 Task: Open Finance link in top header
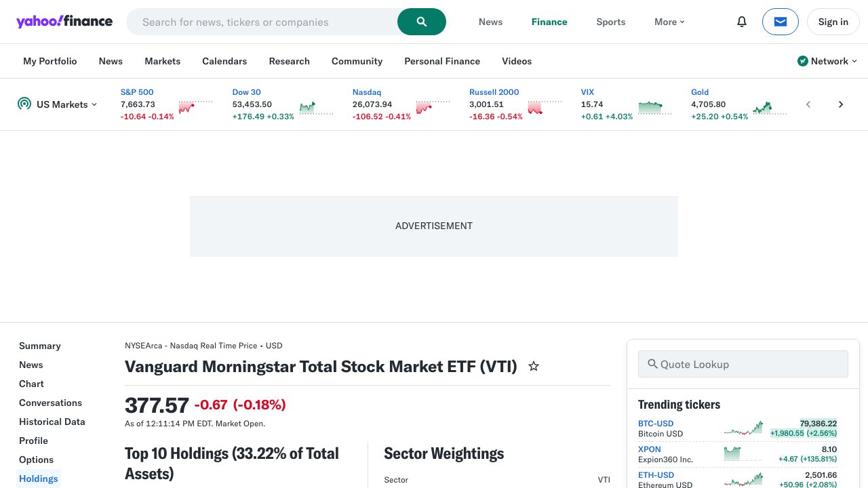pos(549,22)
